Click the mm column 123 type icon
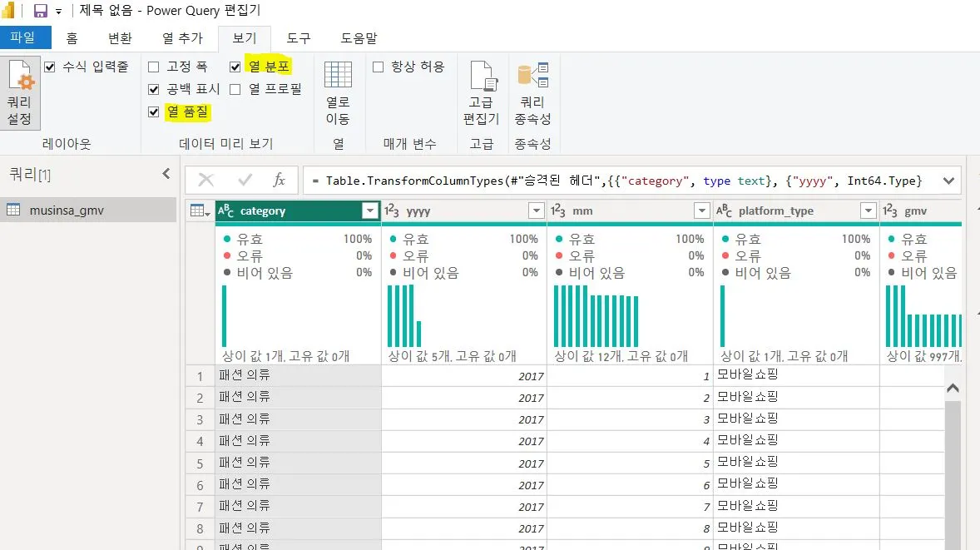 (558, 211)
